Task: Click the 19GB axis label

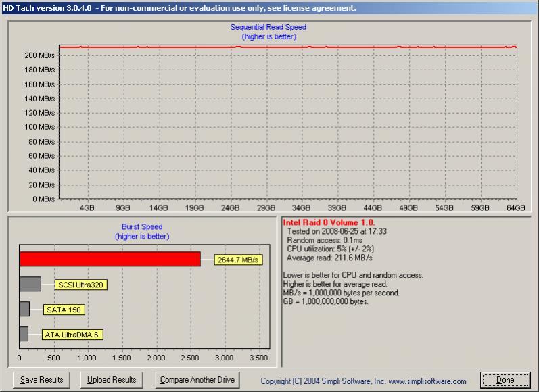Action: pyautogui.click(x=194, y=208)
